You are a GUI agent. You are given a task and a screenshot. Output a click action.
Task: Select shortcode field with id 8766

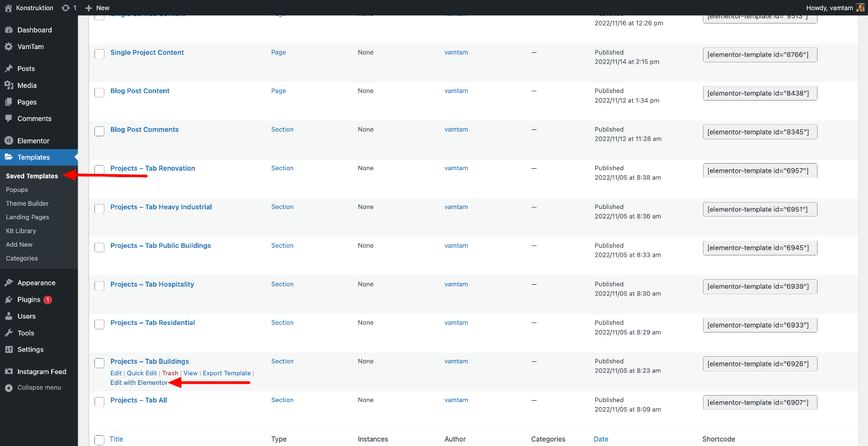tap(760, 55)
